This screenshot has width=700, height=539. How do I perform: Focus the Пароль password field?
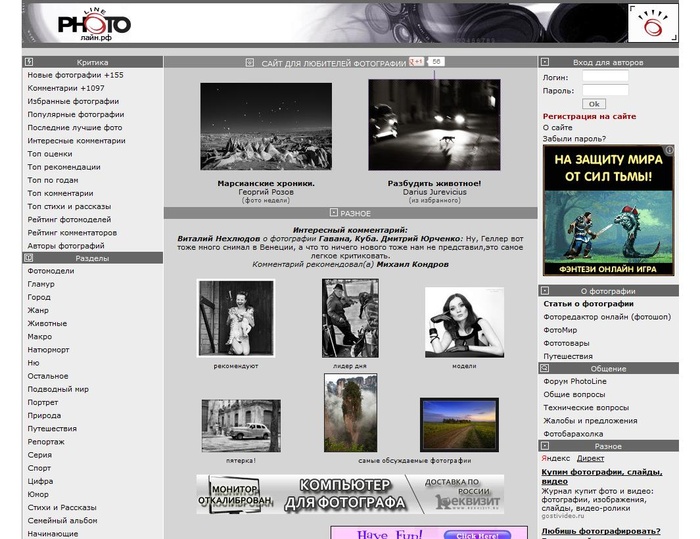pos(605,91)
